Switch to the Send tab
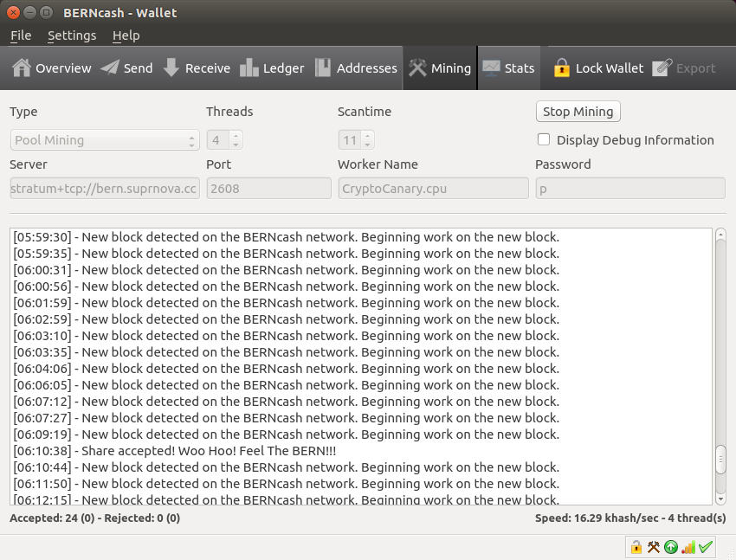Screen dimensions: 736x560 tap(126, 68)
